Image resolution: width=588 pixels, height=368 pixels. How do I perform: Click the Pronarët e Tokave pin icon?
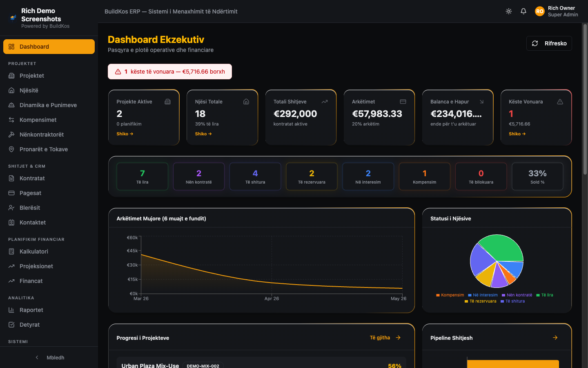click(11, 149)
